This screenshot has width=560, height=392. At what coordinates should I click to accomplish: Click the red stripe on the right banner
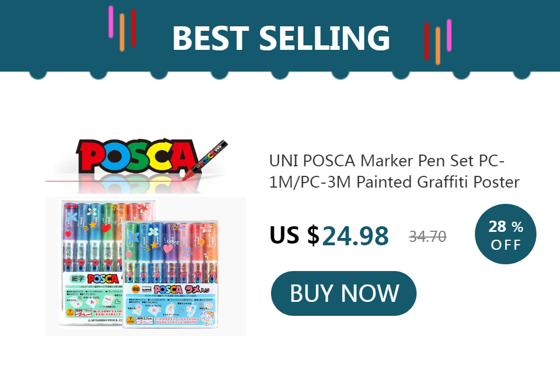tap(426, 41)
